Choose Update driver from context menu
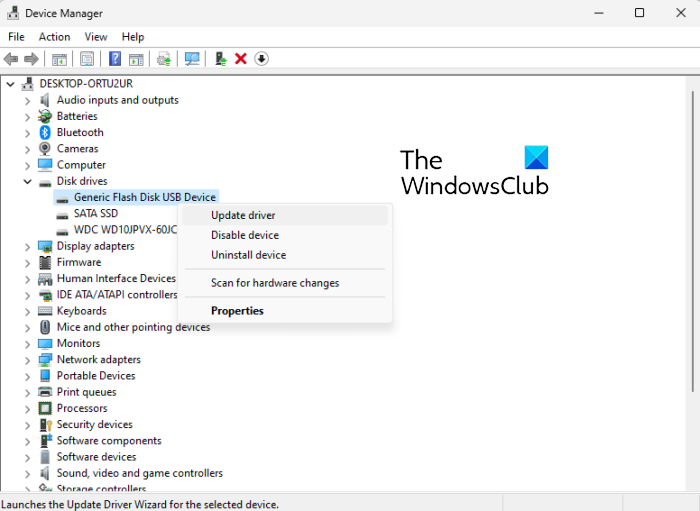 (x=285, y=216)
